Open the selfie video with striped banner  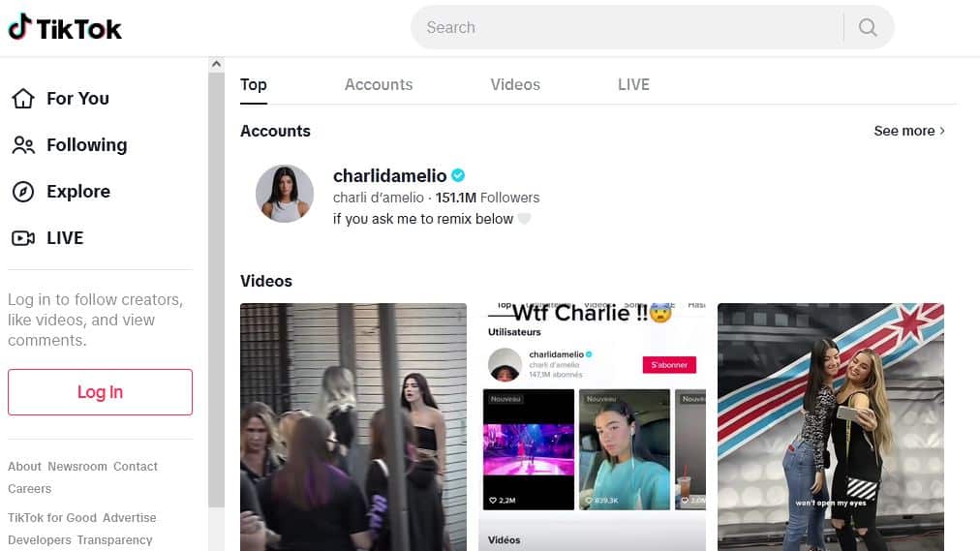click(831, 427)
